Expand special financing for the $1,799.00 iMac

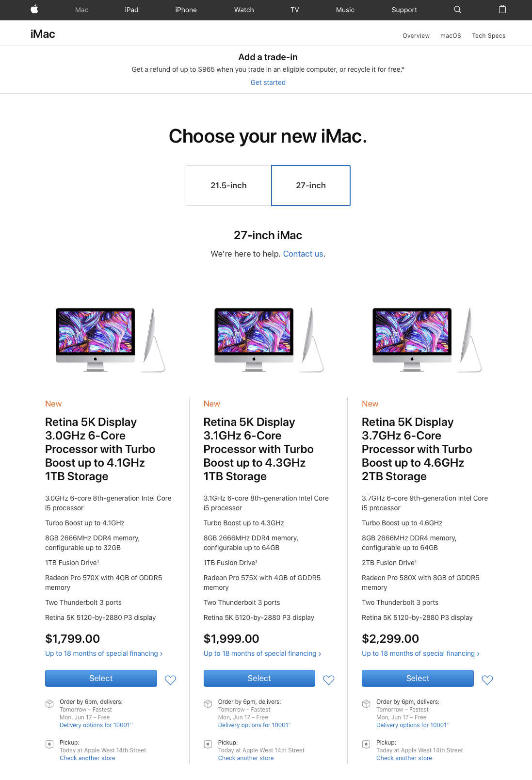click(104, 653)
